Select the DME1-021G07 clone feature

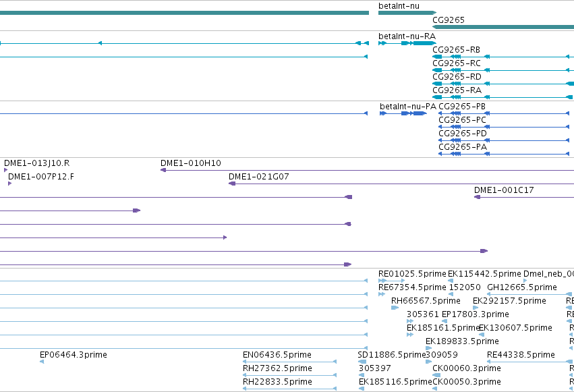401,184
